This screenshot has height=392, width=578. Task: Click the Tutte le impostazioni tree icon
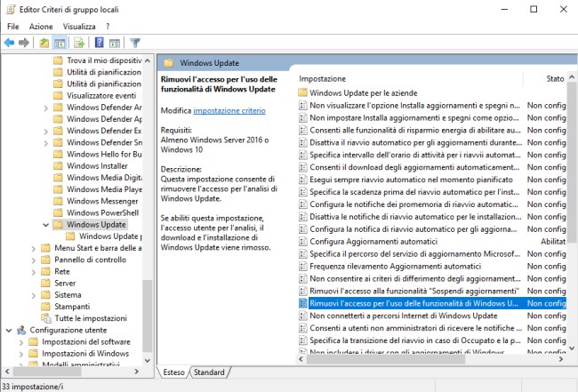click(x=46, y=318)
